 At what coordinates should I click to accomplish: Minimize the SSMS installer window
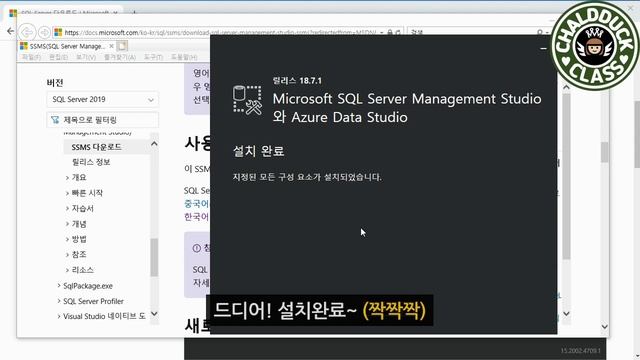[x=543, y=49]
